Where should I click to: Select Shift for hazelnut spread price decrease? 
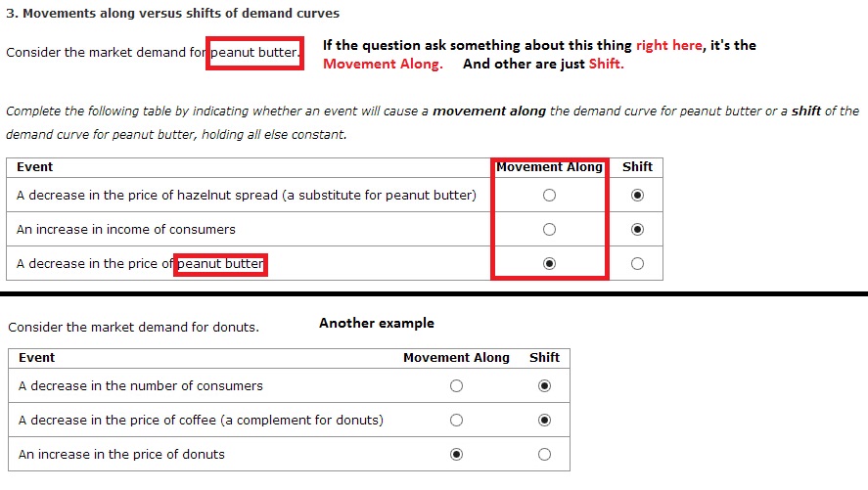pyautogui.click(x=637, y=196)
